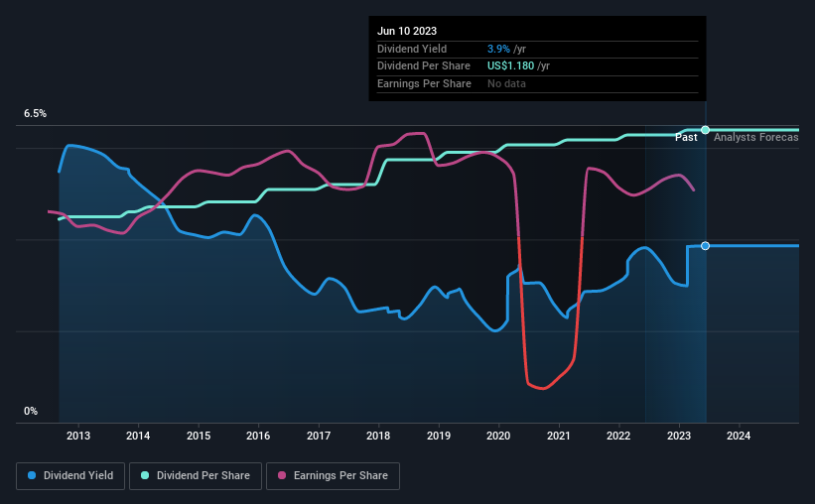
Task: Click the 2016 x-axis year label
Action: 258,436
